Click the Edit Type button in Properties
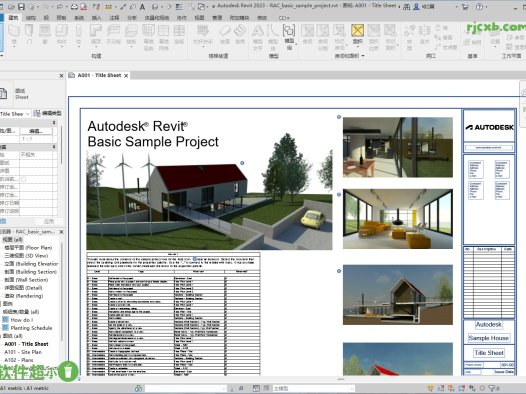This screenshot has width=526, height=394. click(48, 113)
